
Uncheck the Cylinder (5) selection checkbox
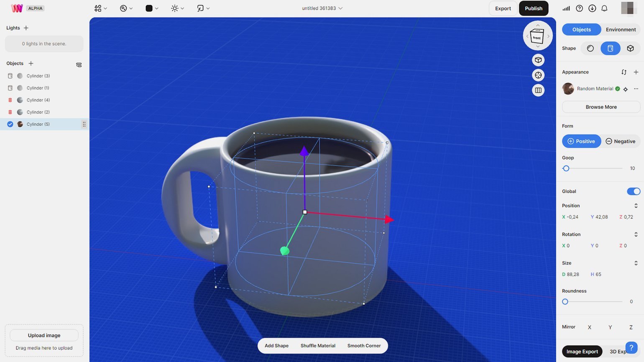pos(10,124)
